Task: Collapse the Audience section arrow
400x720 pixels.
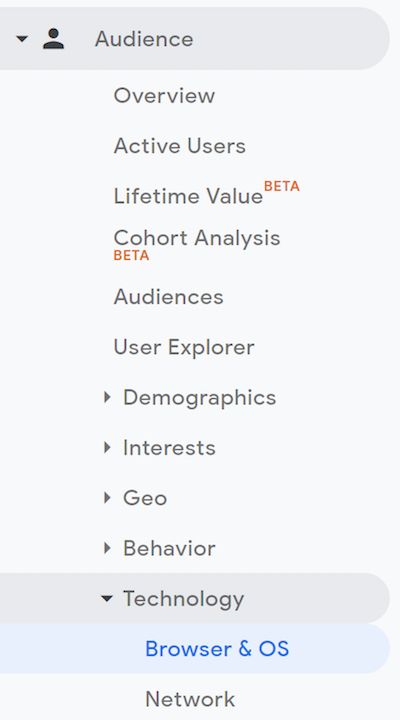Action: pos(22,39)
